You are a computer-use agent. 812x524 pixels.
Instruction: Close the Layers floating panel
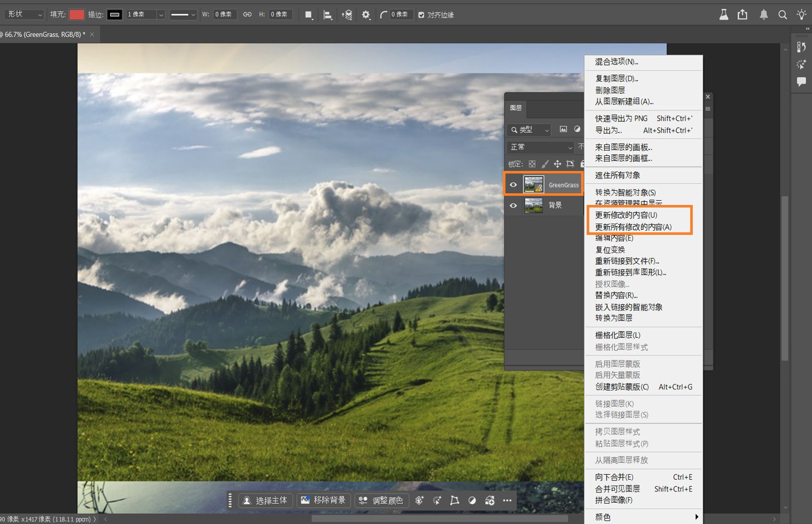[x=708, y=96]
